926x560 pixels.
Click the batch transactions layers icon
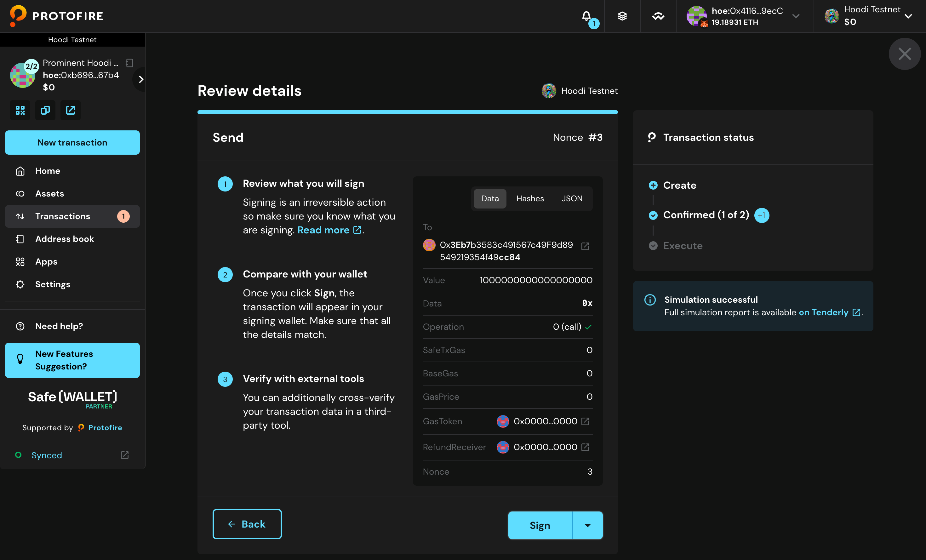coord(622,16)
